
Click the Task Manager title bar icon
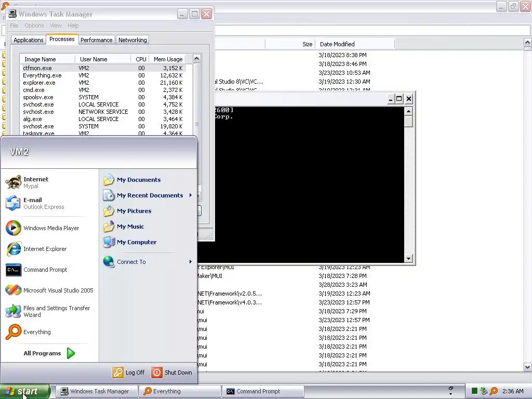12,14
